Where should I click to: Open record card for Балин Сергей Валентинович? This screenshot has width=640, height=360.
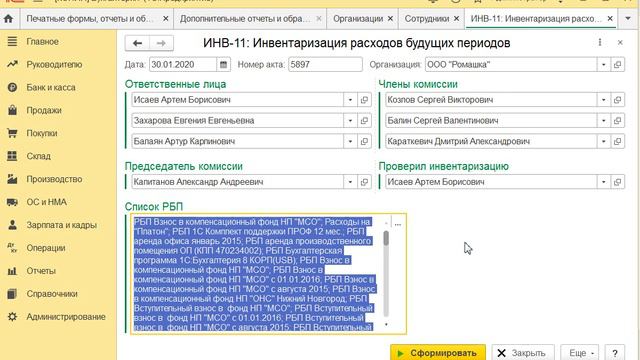pos(618,120)
